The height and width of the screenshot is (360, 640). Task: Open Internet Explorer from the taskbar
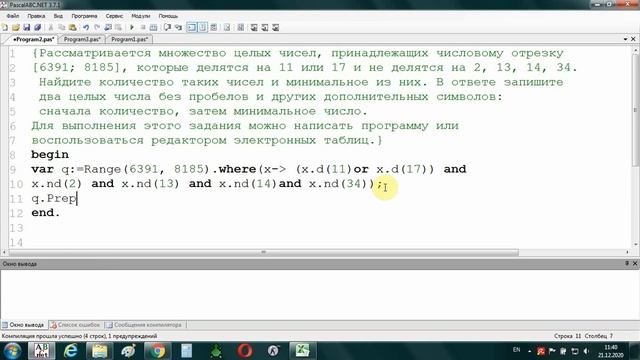coord(71,351)
